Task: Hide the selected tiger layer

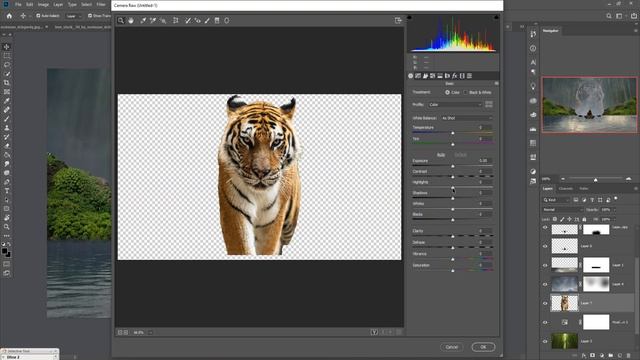Action: (x=545, y=303)
